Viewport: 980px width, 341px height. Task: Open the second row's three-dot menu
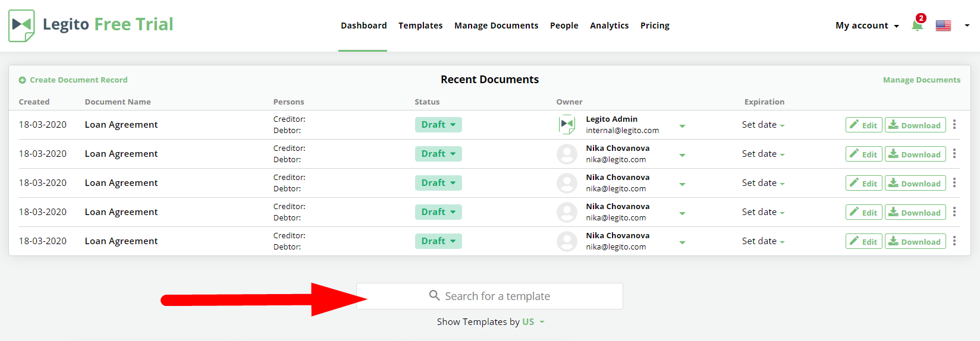coord(954,153)
